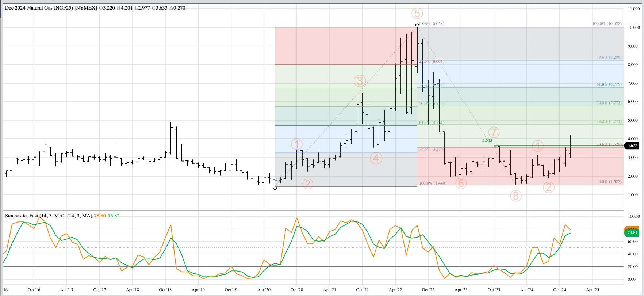Click the green 73.82 stochastic value tag

point(632,232)
